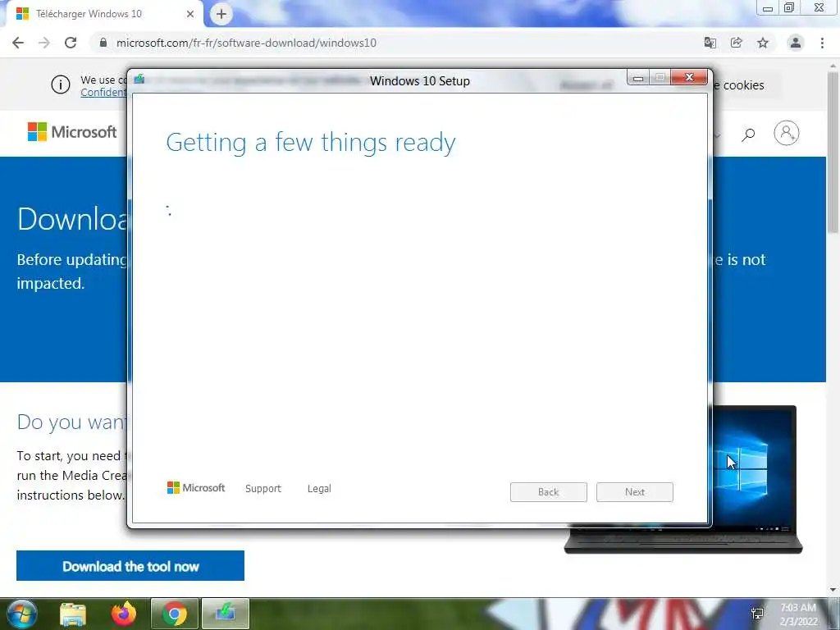Reload the page in Chrome
The width and height of the screenshot is (840, 630).
71,43
